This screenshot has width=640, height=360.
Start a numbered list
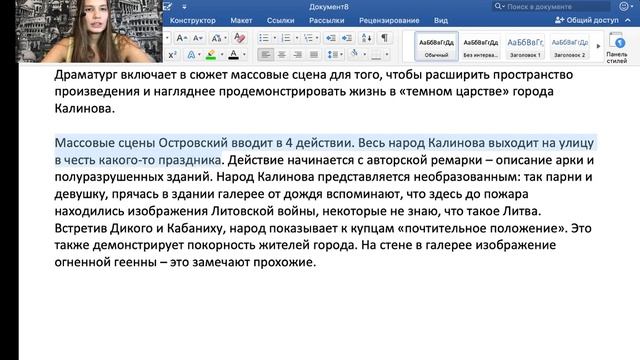[x=286, y=38]
